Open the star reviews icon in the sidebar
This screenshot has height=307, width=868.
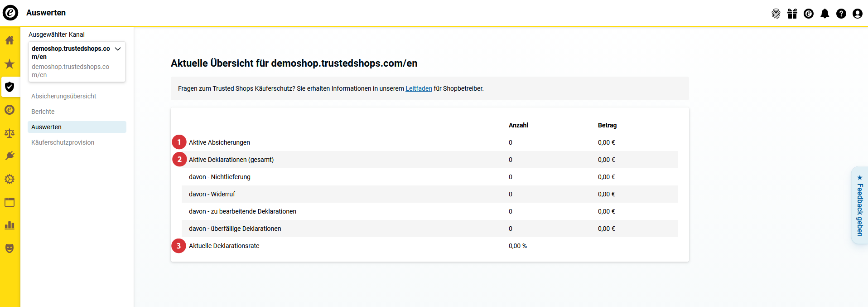click(x=10, y=63)
